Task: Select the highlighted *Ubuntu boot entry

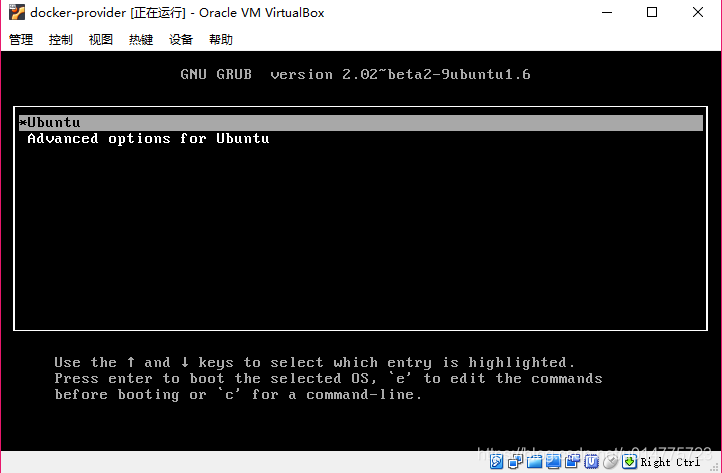Action: click(361, 123)
